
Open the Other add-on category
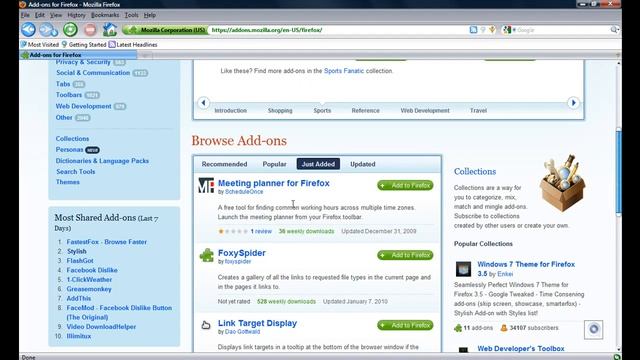(x=64, y=117)
